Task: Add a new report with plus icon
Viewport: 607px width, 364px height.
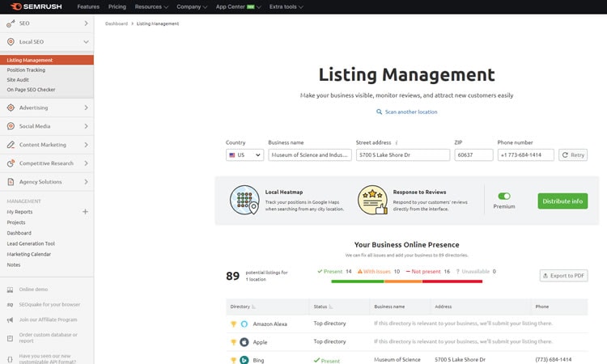Action: tap(85, 212)
